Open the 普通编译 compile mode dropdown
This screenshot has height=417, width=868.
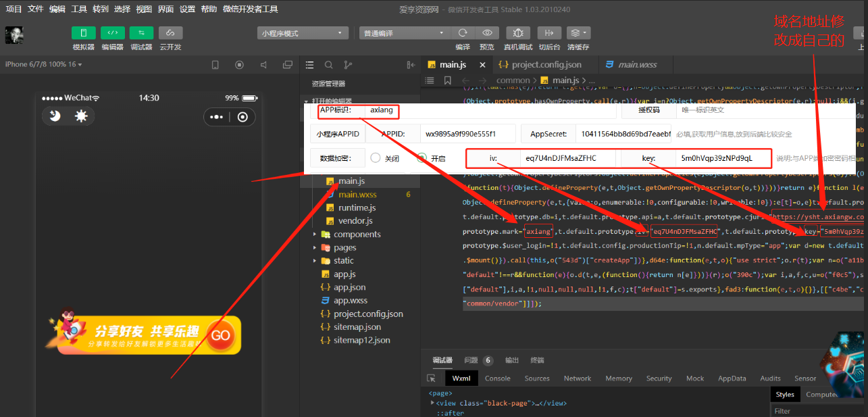(x=404, y=33)
